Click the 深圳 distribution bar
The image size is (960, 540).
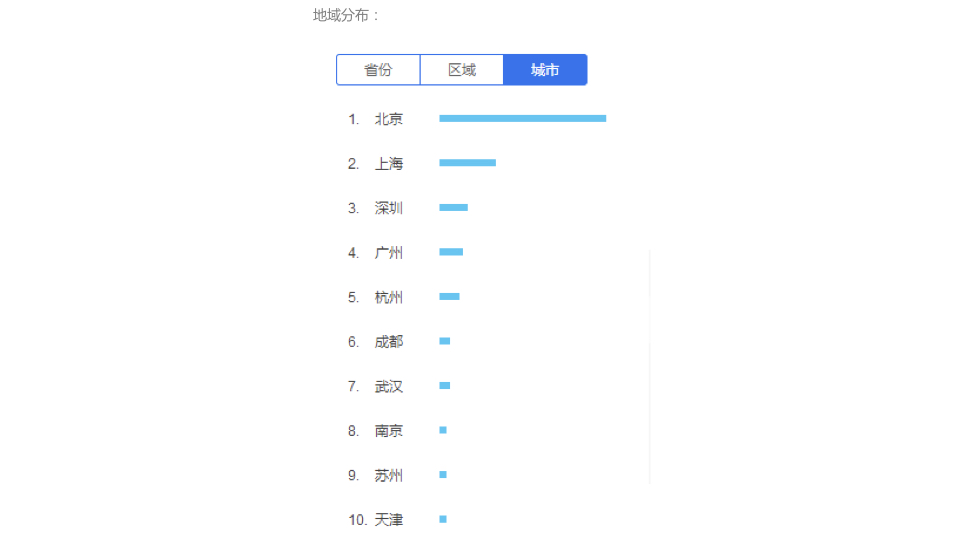coord(453,208)
